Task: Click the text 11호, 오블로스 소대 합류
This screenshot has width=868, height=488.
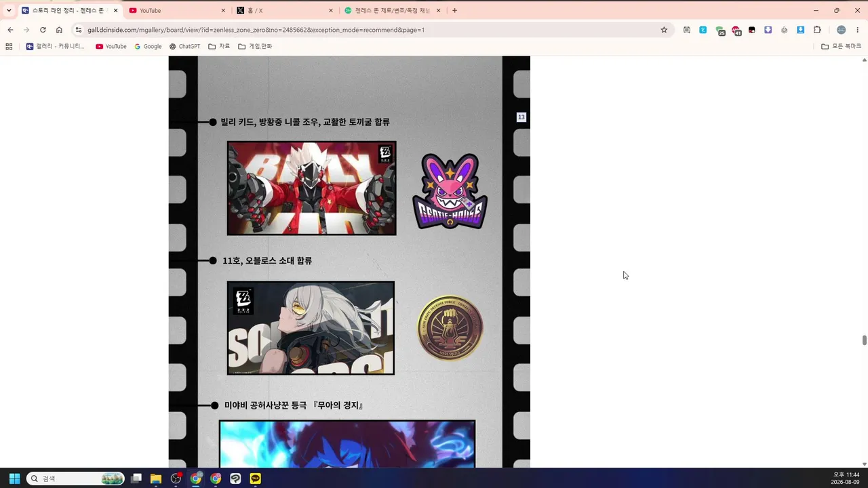Action: 267,261
